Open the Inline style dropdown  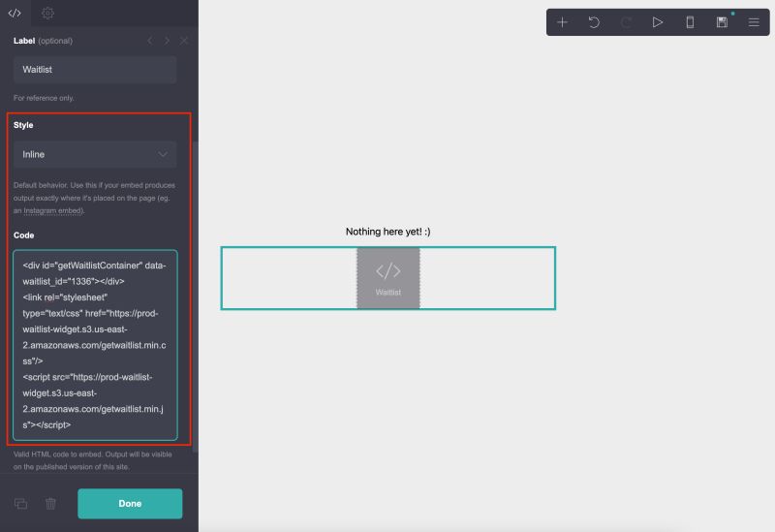click(95, 154)
